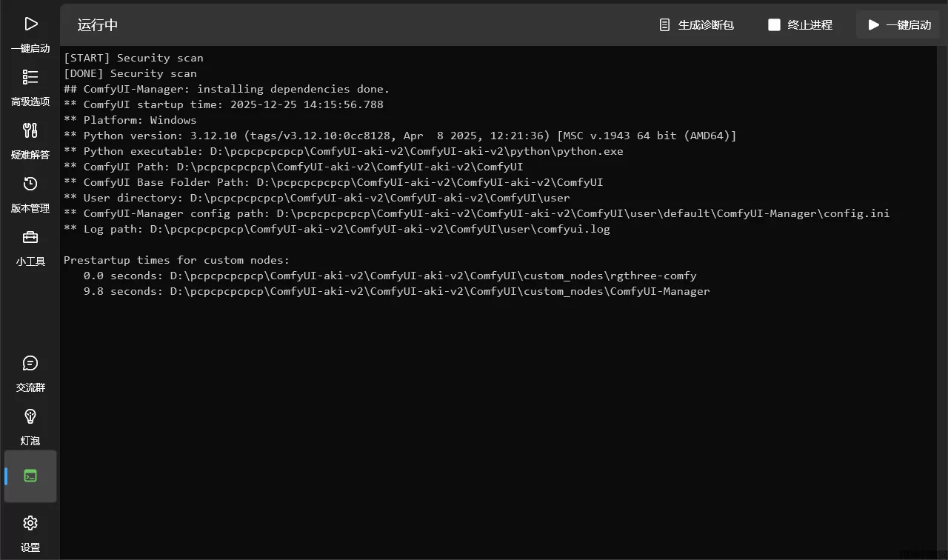Click the 一键启动 play icon in sidebar
Viewport: 948px width, 560px height.
point(30,24)
